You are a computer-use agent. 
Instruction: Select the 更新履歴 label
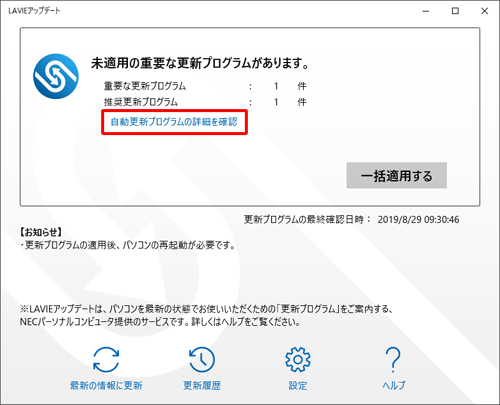point(202,386)
